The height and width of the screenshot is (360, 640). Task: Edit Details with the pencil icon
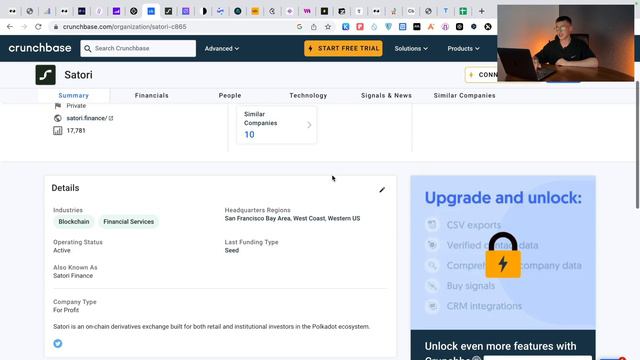(x=382, y=189)
